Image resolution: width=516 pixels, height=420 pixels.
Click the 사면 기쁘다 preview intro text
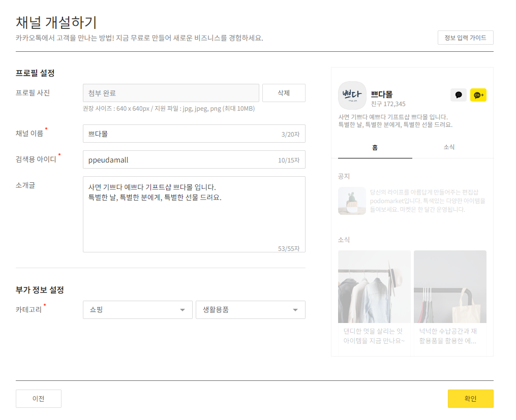click(395, 121)
